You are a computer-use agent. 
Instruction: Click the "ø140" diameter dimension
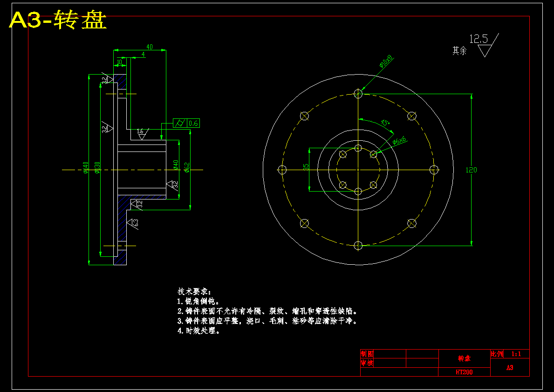click(x=85, y=168)
